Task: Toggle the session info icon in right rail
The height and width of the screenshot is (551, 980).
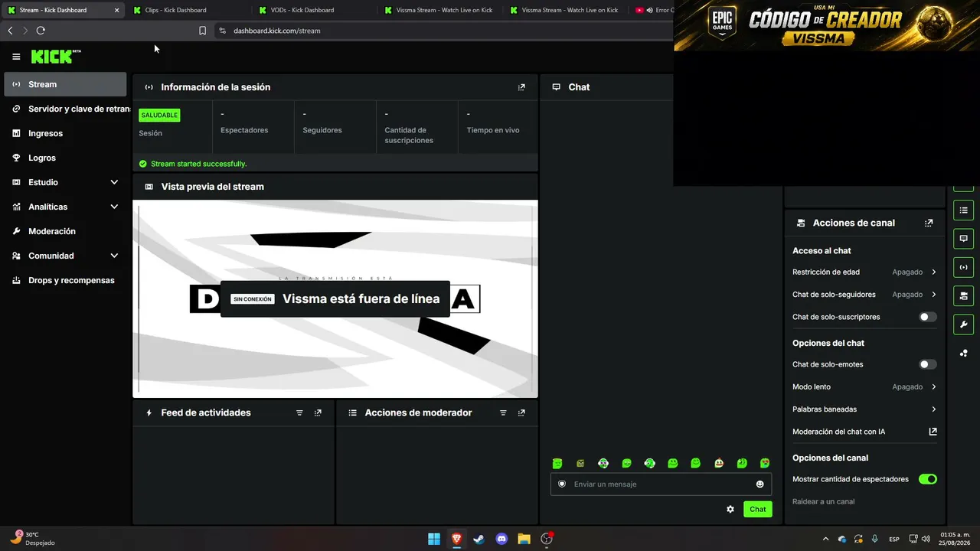Action: coord(963,267)
